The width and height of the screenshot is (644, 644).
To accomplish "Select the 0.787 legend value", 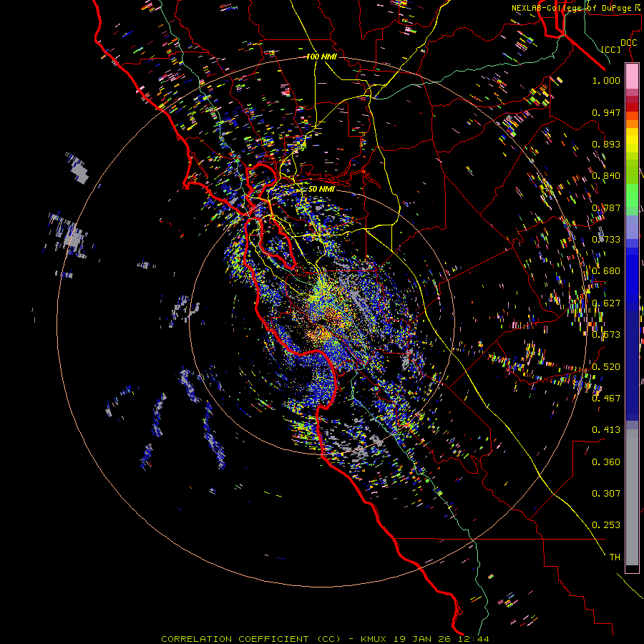I will (606, 208).
